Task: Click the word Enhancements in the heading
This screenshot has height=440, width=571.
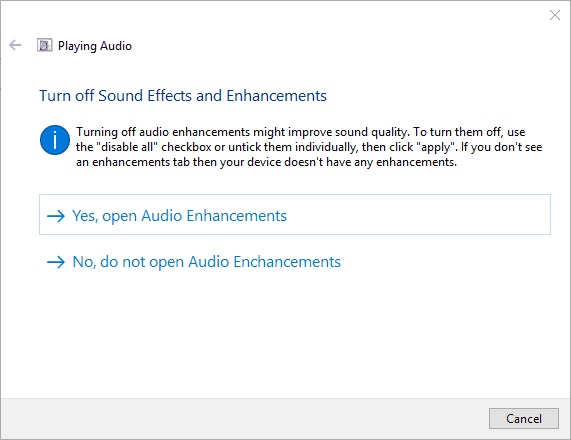Action: 276,96
